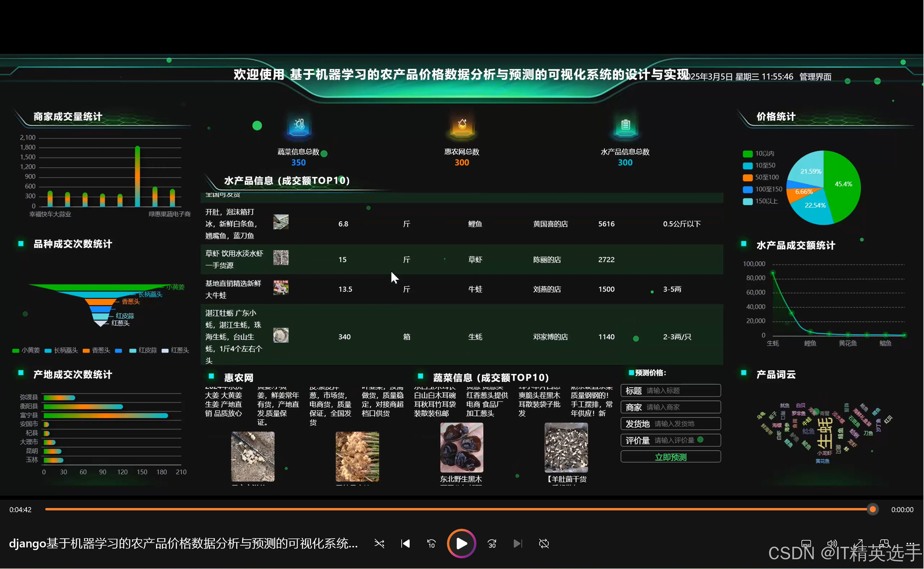Screen dimensions: 924x569
Task: Open the 草虾 row product thumbnail
Action: pyautogui.click(x=281, y=258)
